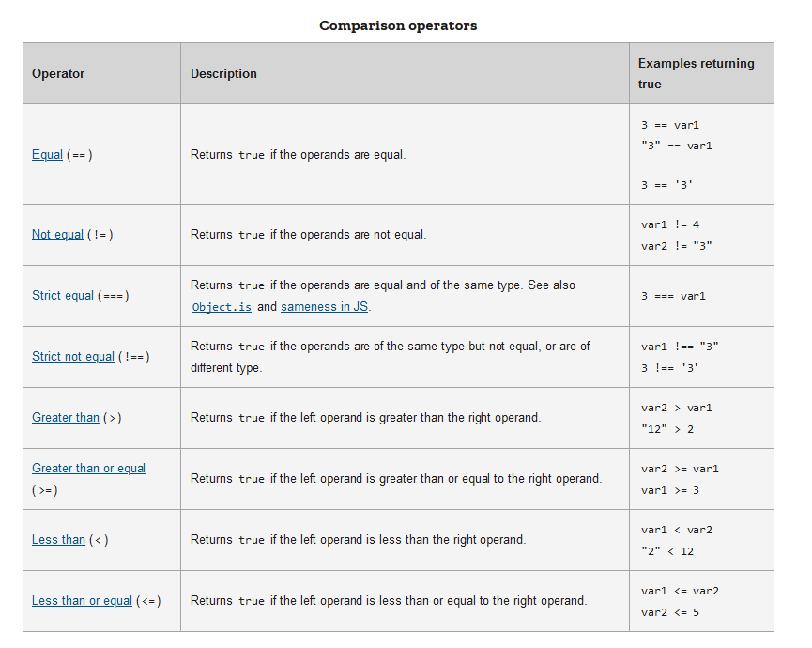Click the code example var2 <= 5
This screenshot has height=648, width=812.
point(670,612)
